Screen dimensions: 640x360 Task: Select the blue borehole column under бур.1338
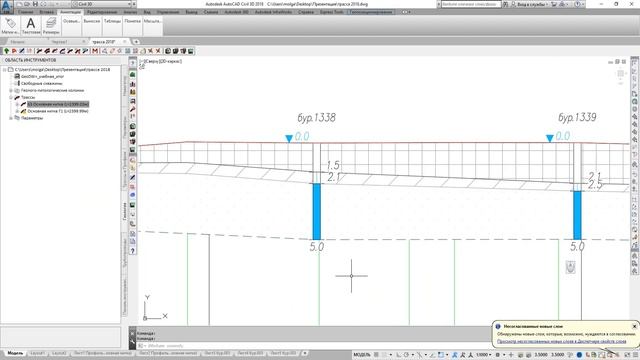316,211
